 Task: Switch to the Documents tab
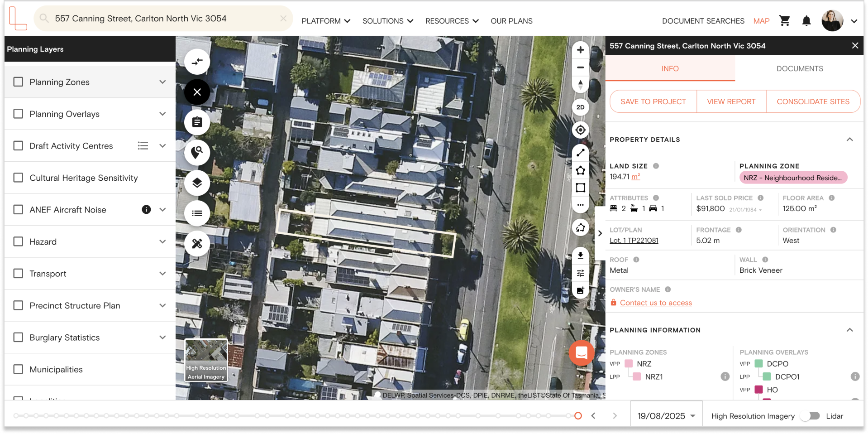(800, 69)
